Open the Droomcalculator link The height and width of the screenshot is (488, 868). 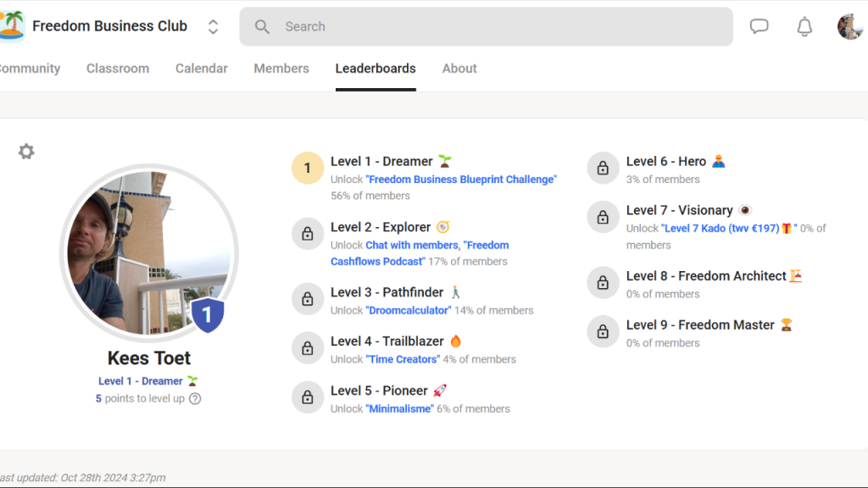pyautogui.click(x=409, y=310)
